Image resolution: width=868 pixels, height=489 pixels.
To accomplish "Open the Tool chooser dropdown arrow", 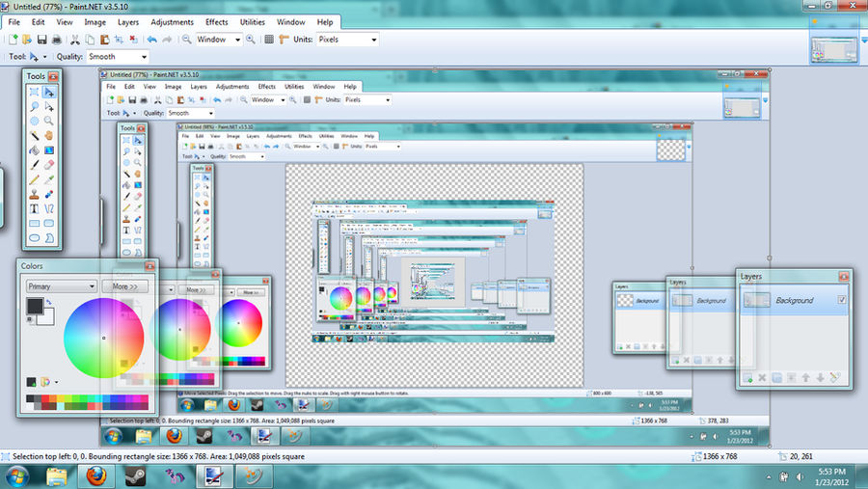I will click(x=44, y=57).
